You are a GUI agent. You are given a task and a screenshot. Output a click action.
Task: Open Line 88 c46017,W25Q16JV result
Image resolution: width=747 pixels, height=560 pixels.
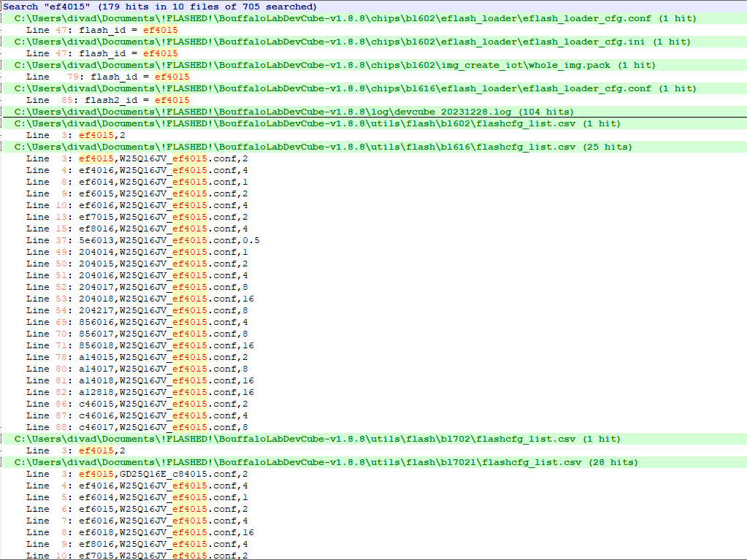tap(137, 426)
